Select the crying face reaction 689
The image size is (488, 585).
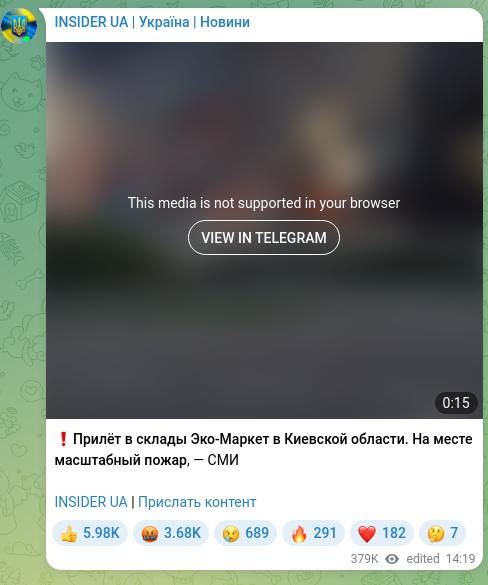pyautogui.click(x=245, y=533)
